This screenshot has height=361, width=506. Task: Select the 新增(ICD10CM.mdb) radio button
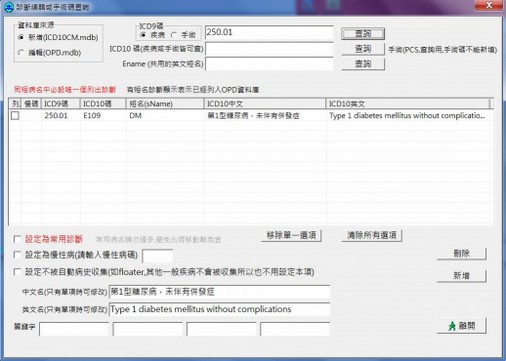22,37
